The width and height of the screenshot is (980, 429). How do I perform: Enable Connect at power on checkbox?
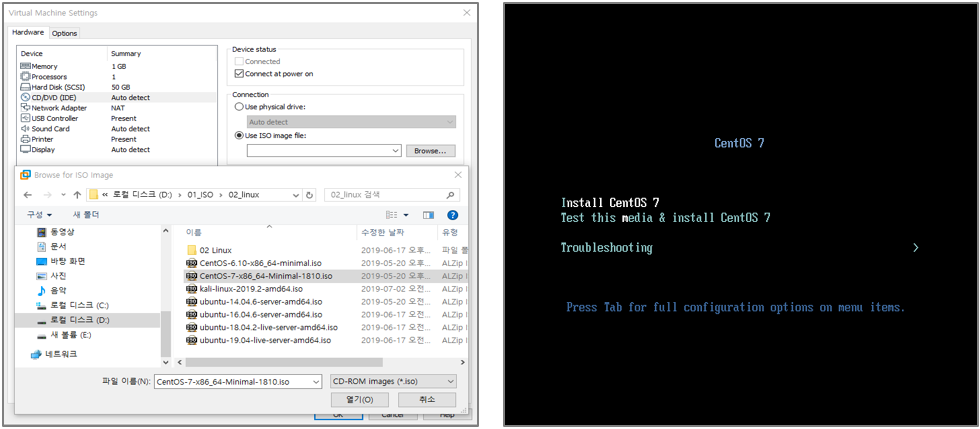point(239,74)
